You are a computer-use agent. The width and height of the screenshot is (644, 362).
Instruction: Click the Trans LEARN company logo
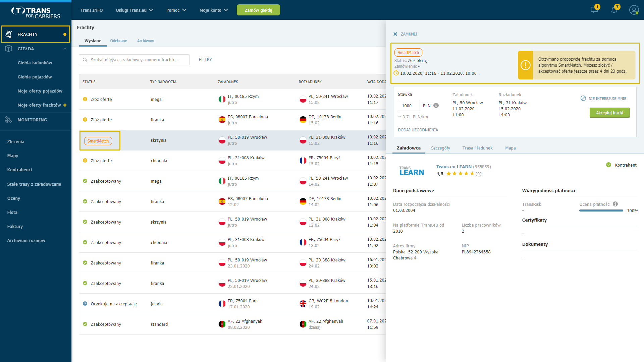[412, 171]
